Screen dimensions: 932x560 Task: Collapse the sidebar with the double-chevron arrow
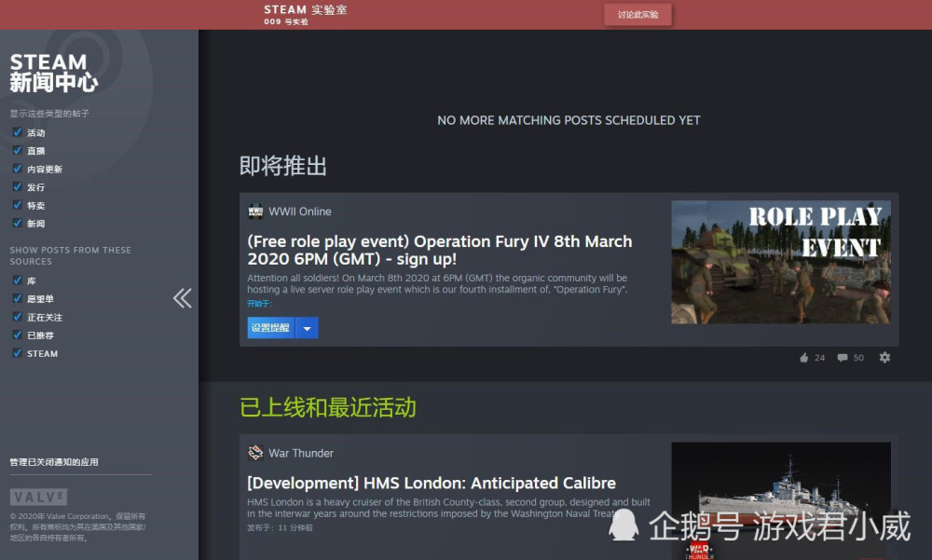[x=183, y=298]
